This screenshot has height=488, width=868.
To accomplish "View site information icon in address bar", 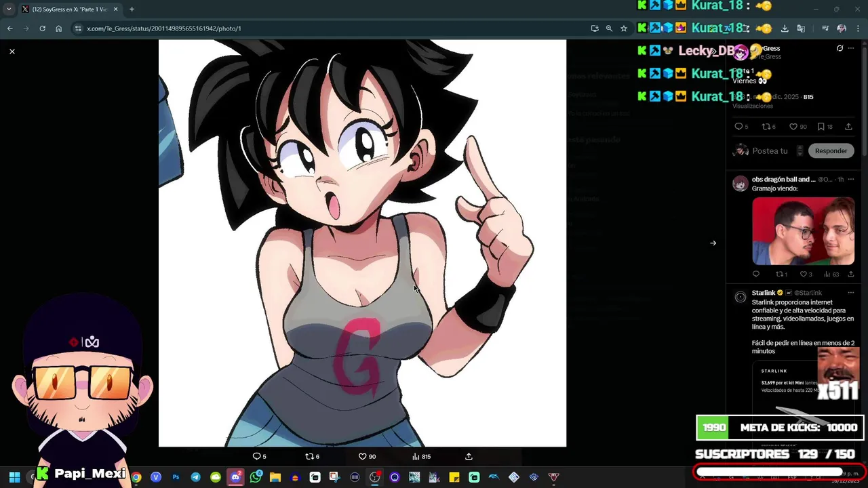I will coord(78,28).
